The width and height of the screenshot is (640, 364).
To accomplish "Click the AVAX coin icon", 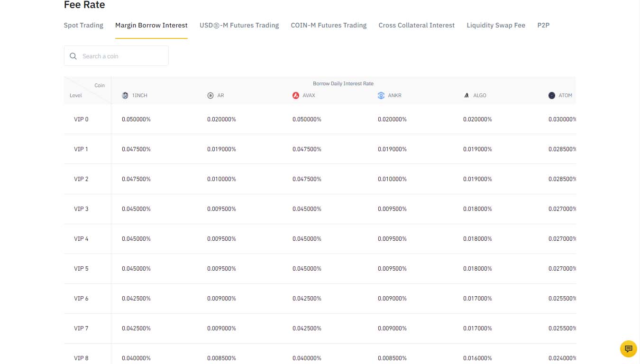I will coord(296,95).
